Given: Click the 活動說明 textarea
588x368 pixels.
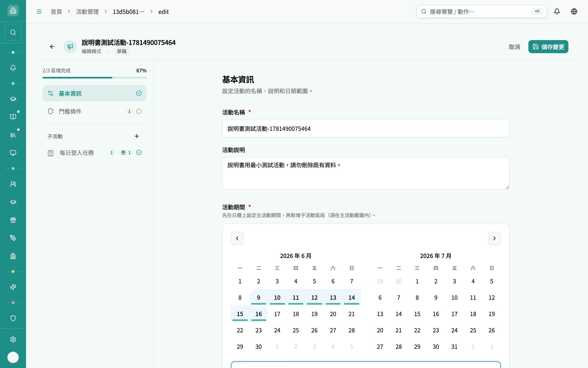Looking at the screenshot, I should tap(365, 173).
